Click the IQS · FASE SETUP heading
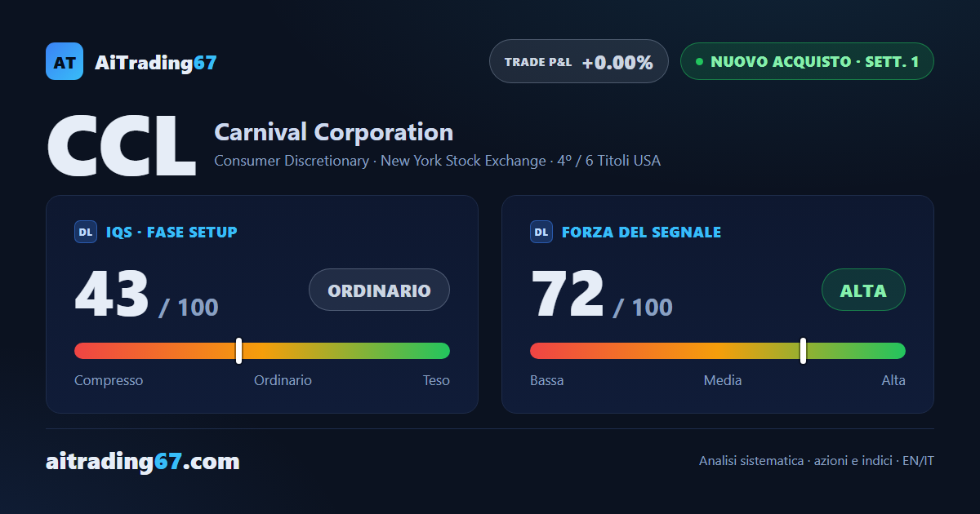This screenshot has height=514, width=980. 171,233
